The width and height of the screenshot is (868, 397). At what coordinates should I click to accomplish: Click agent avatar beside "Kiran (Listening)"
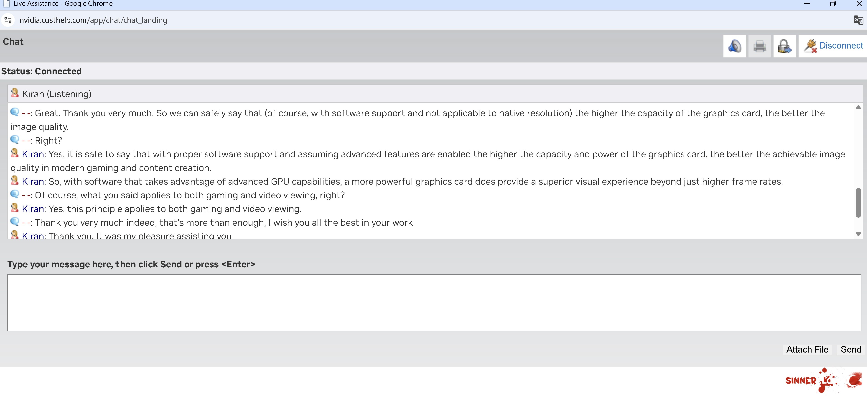point(15,93)
